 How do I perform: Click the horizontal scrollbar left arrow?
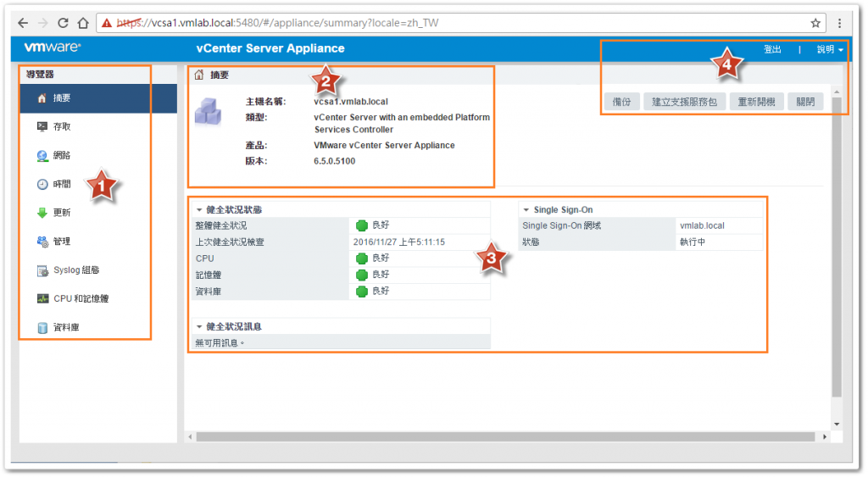pyautogui.click(x=191, y=437)
